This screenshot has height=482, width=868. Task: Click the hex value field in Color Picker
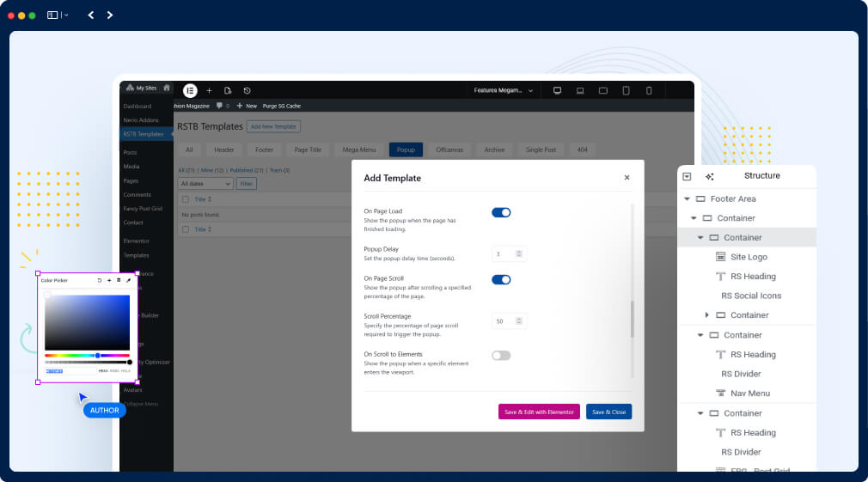[x=70, y=371]
